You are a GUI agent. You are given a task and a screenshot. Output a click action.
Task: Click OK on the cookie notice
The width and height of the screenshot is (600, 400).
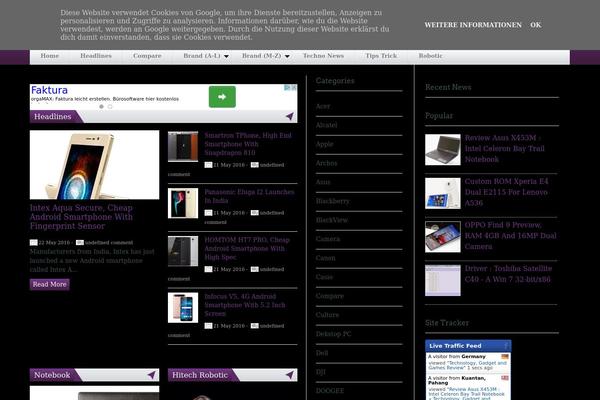pos(535,25)
